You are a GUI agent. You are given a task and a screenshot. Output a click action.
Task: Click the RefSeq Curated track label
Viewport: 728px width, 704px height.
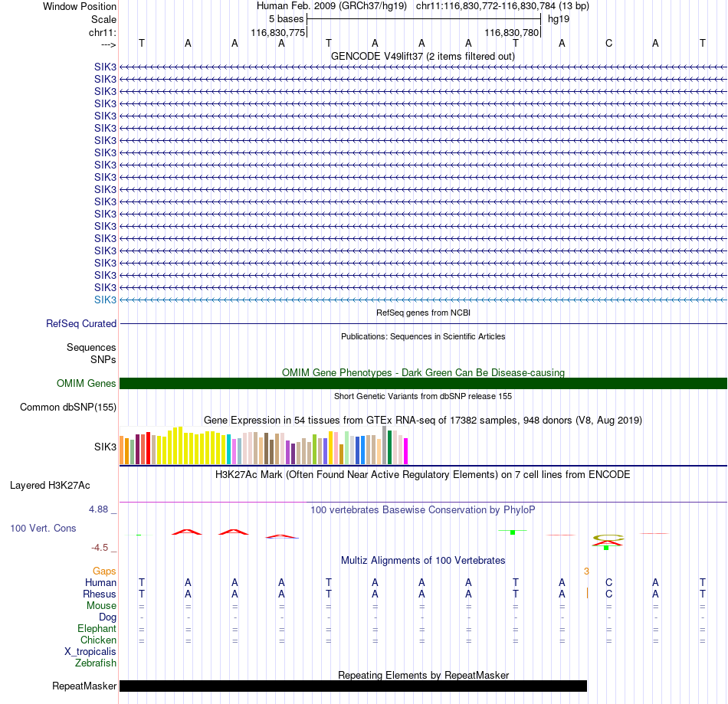[x=81, y=323]
